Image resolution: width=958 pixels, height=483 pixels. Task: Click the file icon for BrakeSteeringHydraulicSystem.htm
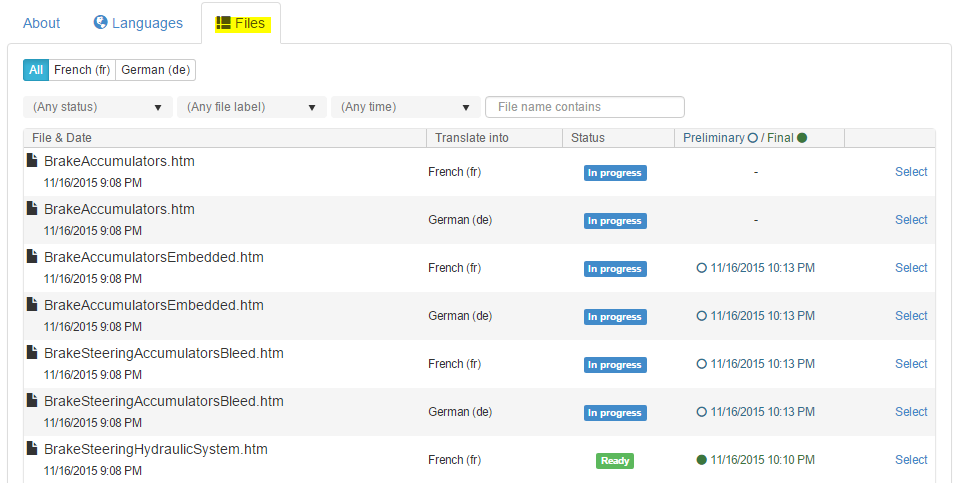(32, 449)
